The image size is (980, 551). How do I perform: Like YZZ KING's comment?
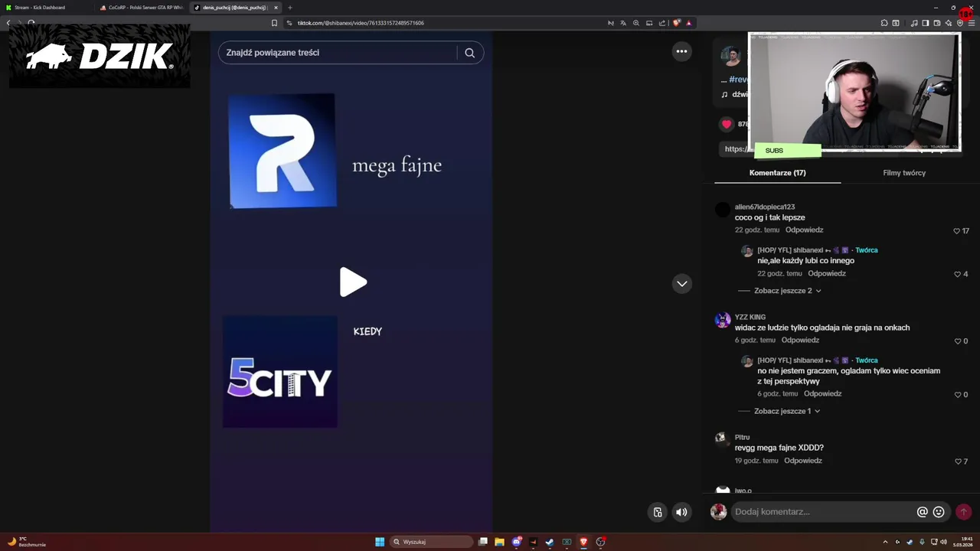point(957,341)
